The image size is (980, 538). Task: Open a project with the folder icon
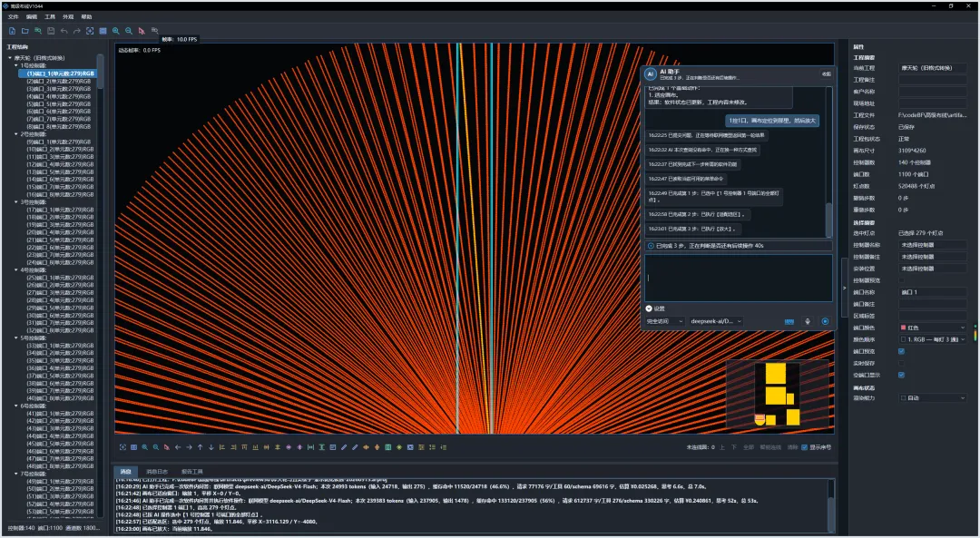[x=25, y=31]
